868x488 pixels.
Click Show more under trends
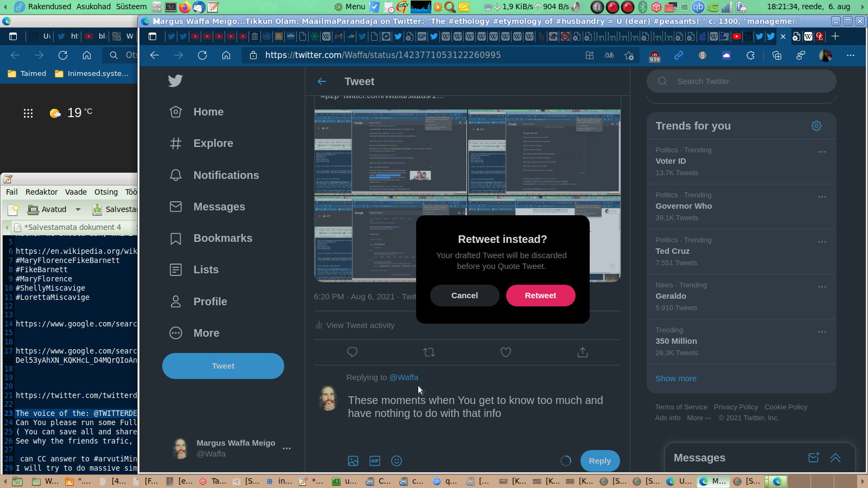[676, 378]
